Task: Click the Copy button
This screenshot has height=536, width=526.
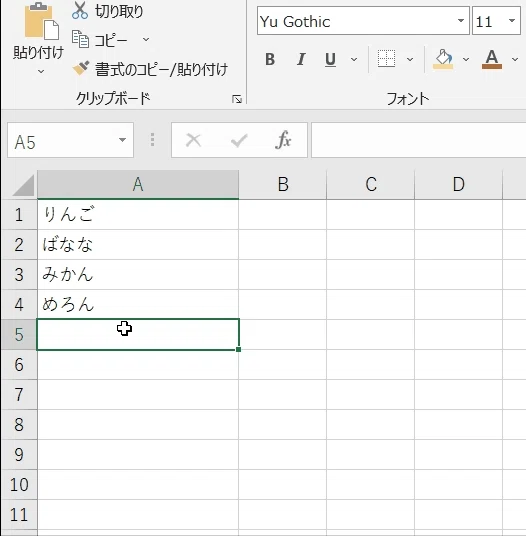Action: pos(100,40)
